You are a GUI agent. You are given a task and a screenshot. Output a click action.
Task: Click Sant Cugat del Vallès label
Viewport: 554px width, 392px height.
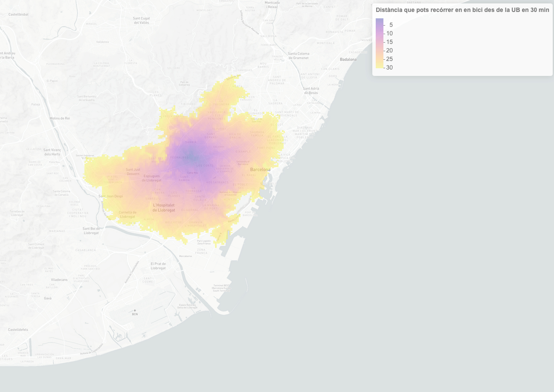point(143,20)
